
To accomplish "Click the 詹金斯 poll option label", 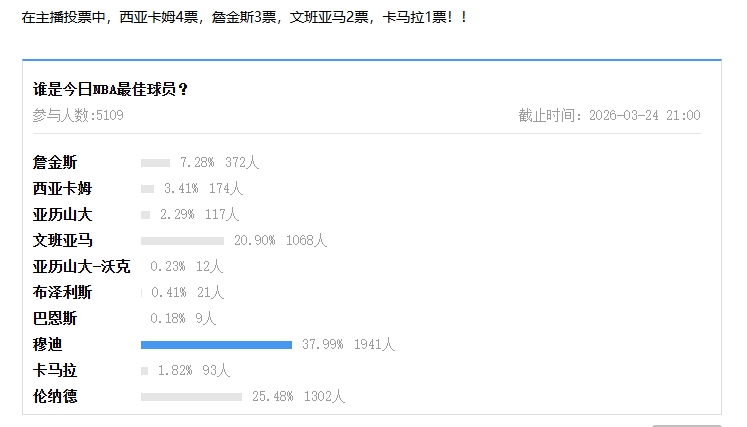I will point(55,162).
